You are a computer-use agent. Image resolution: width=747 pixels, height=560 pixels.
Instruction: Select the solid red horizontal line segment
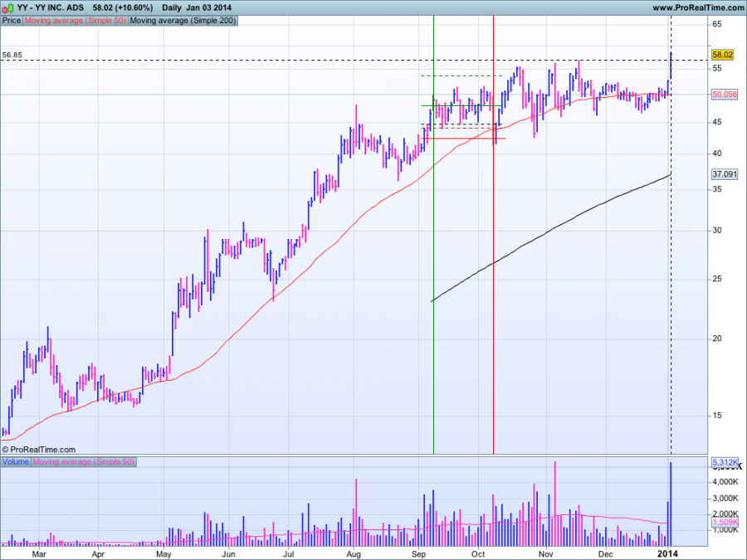463,139
